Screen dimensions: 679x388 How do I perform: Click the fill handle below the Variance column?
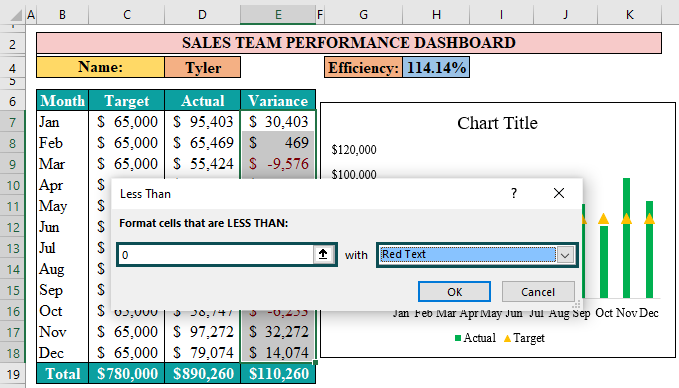(315, 363)
